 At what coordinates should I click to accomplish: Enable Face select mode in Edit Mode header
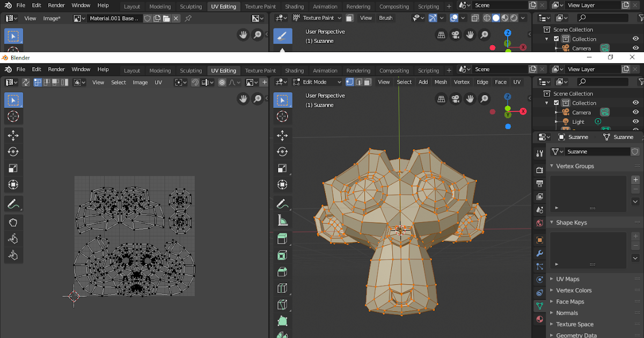coord(367,82)
